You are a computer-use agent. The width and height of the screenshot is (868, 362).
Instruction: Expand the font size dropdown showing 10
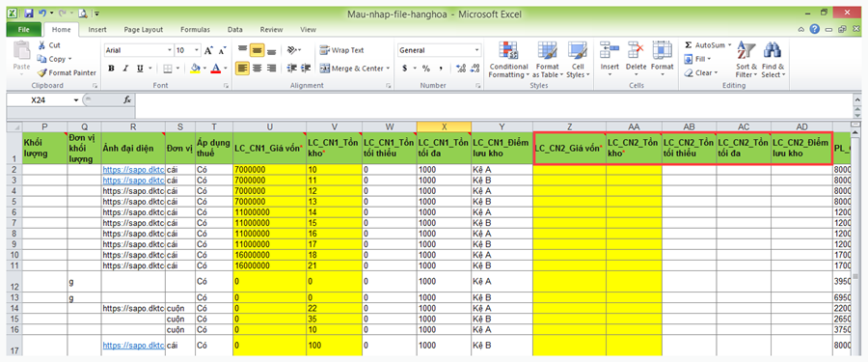click(197, 50)
